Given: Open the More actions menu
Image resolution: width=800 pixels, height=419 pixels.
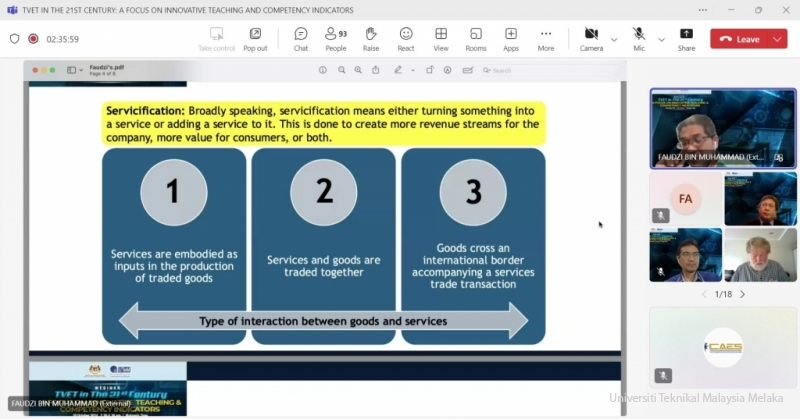Looking at the screenshot, I should 546,39.
